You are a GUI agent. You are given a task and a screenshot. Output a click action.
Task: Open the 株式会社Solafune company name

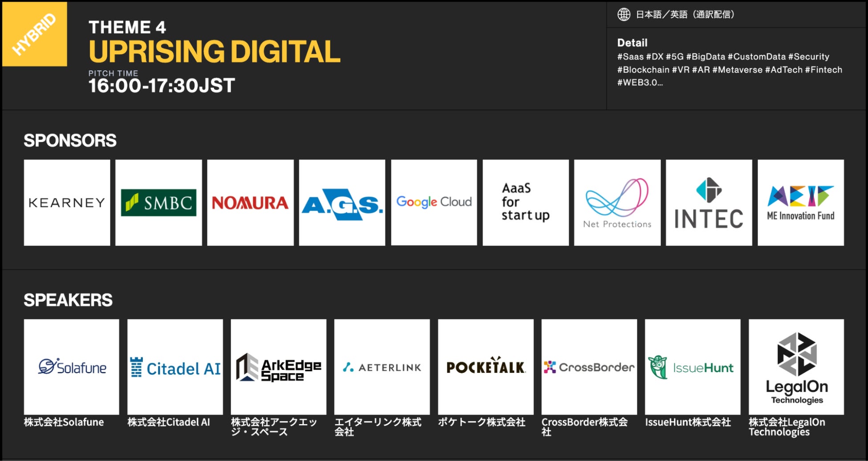pos(64,422)
